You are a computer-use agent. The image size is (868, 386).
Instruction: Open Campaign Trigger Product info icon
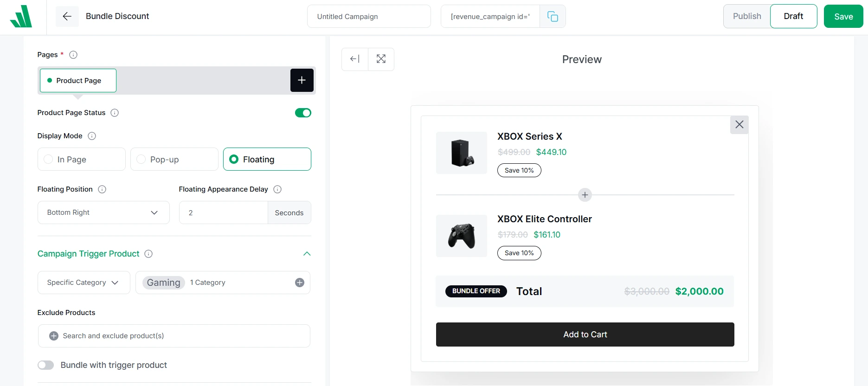click(148, 254)
